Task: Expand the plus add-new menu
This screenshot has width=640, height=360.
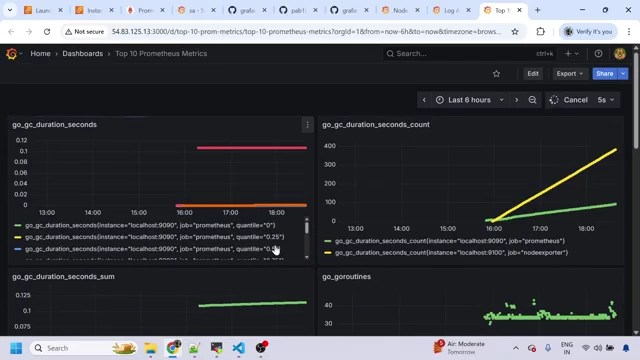Action: click(x=571, y=53)
